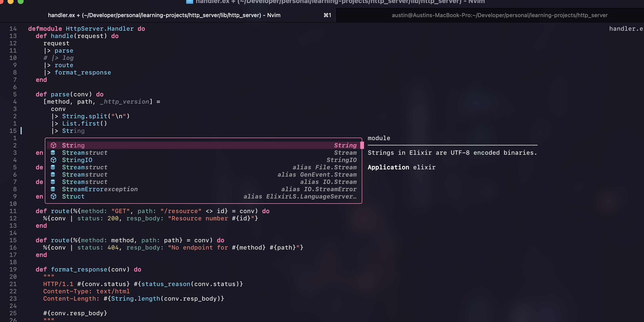
Task: Click relative line number 14 at the top
Action: tap(13, 29)
